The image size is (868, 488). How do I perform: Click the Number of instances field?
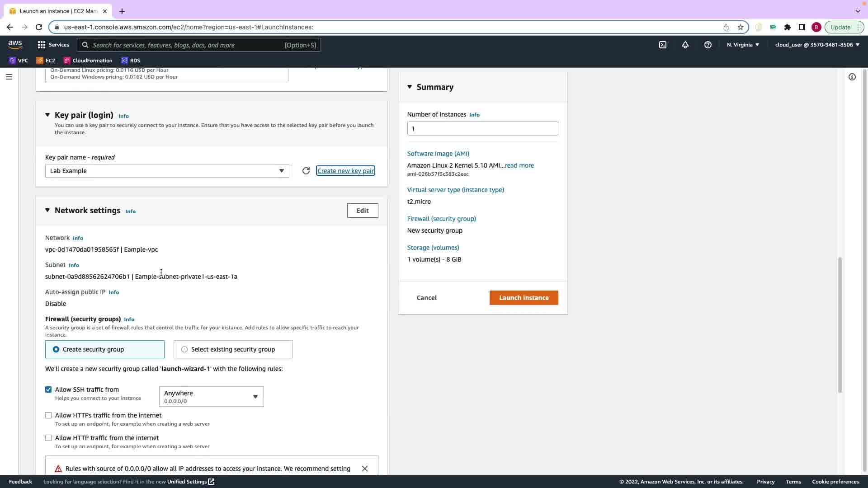click(x=482, y=129)
